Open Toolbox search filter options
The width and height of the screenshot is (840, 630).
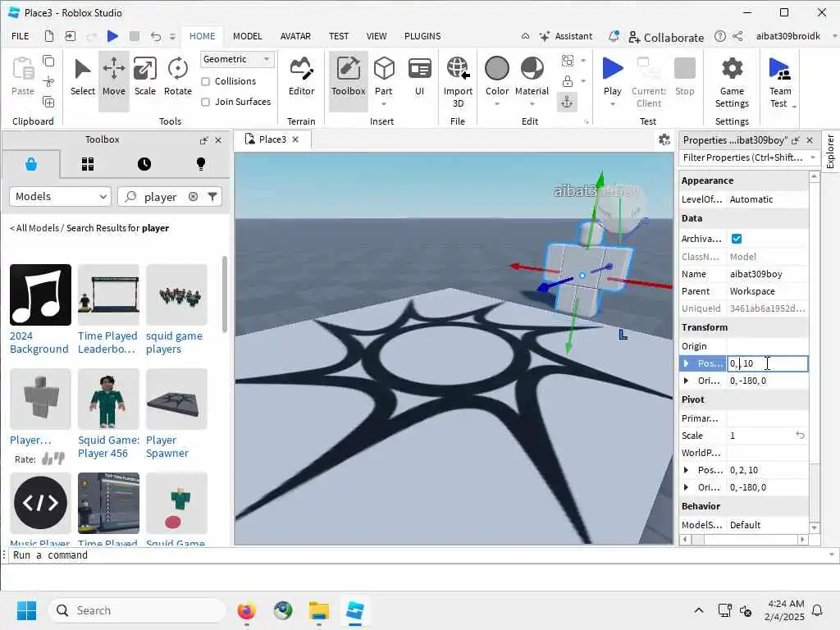212,197
